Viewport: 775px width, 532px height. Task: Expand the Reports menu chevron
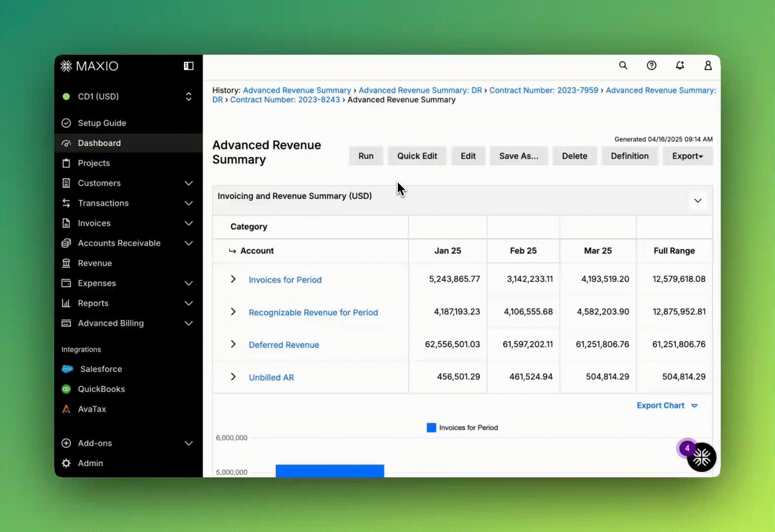[x=188, y=303]
